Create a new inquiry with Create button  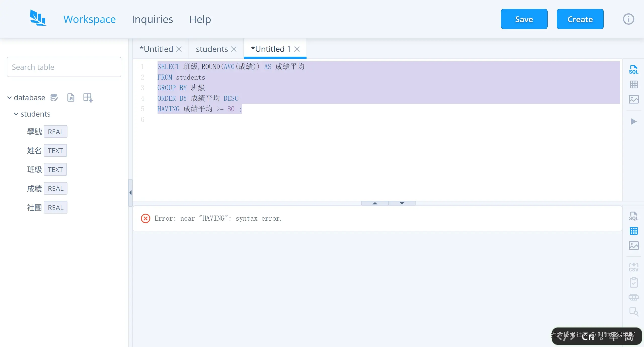click(x=580, y=19)
